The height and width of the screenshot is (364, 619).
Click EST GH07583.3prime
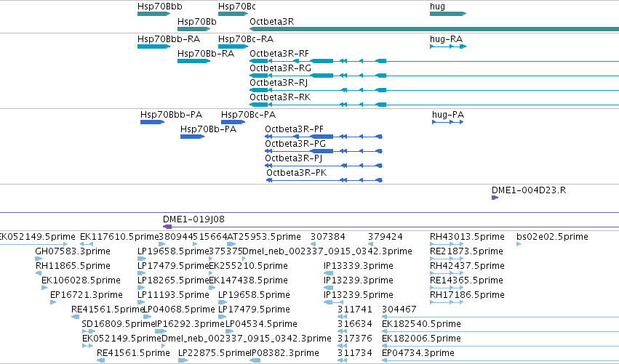39,259
